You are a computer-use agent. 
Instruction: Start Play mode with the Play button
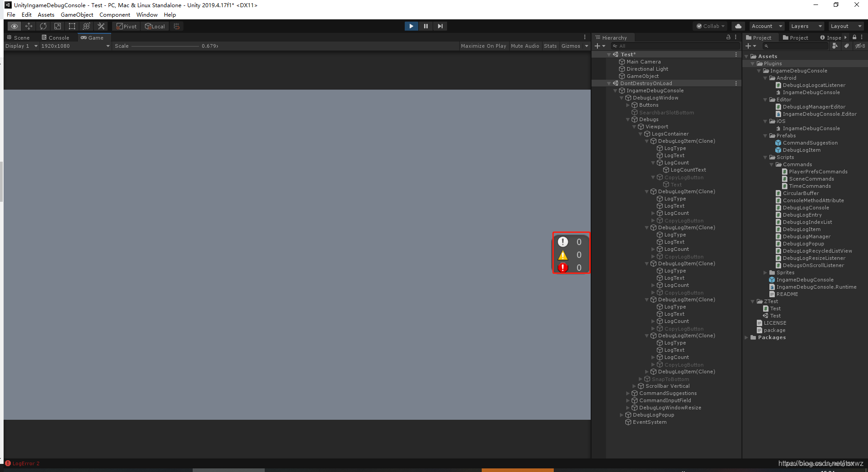coord(411,26)
